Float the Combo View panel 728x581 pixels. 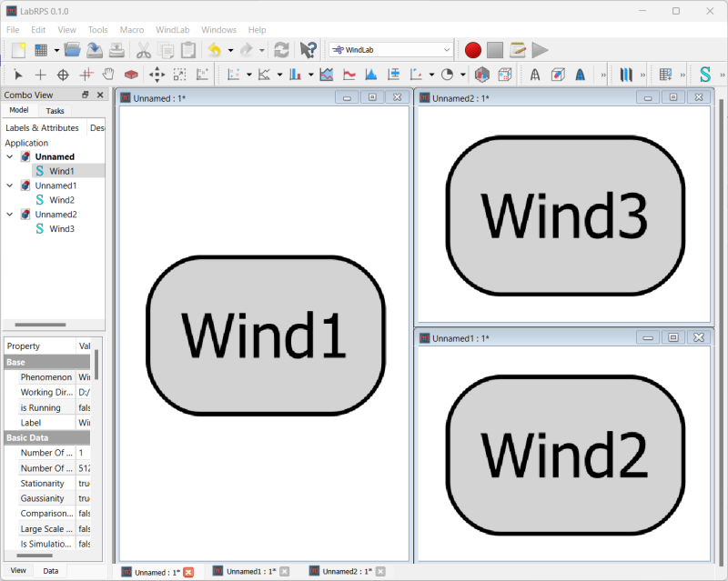[85, 95]
